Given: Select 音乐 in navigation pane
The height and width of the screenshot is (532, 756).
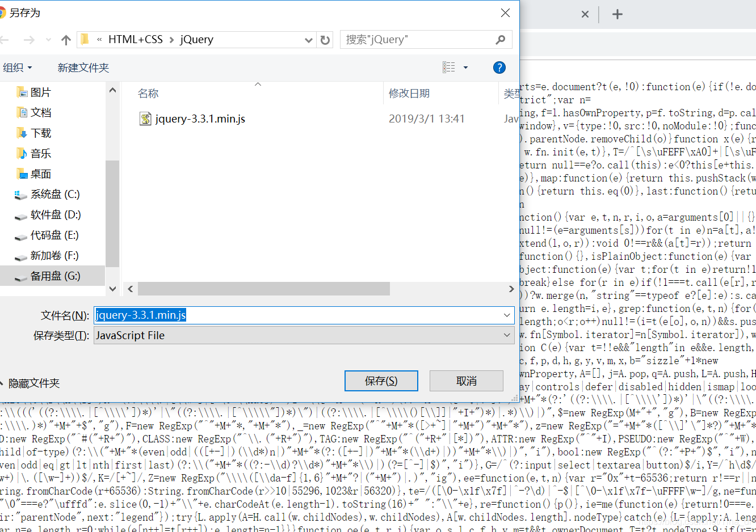Looking at the screenshot, I should (x=34, y=154).
